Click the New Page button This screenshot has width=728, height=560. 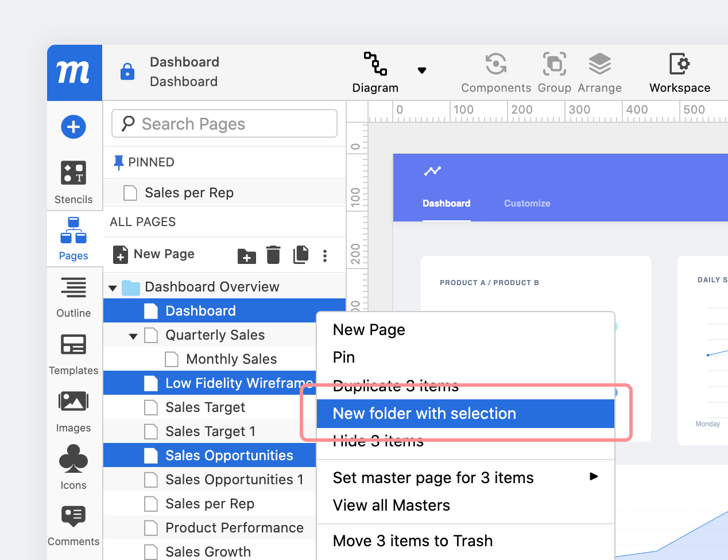pos(153,254)
